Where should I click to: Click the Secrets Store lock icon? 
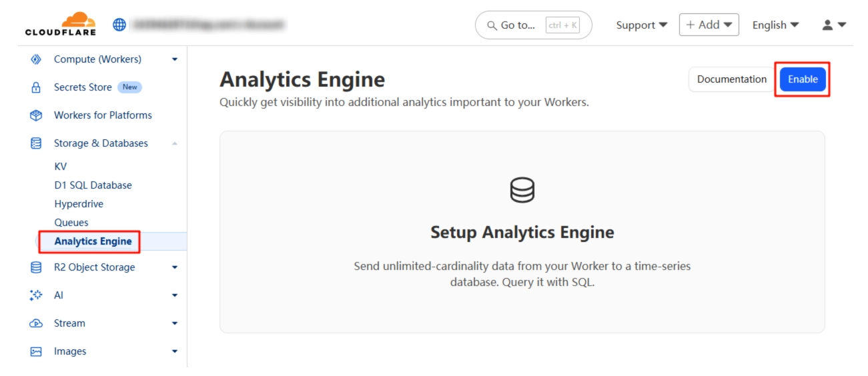(x=36, y=87)
